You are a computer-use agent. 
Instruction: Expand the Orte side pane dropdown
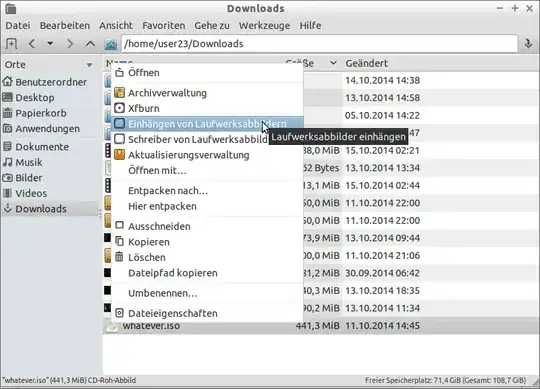(89, 65)
